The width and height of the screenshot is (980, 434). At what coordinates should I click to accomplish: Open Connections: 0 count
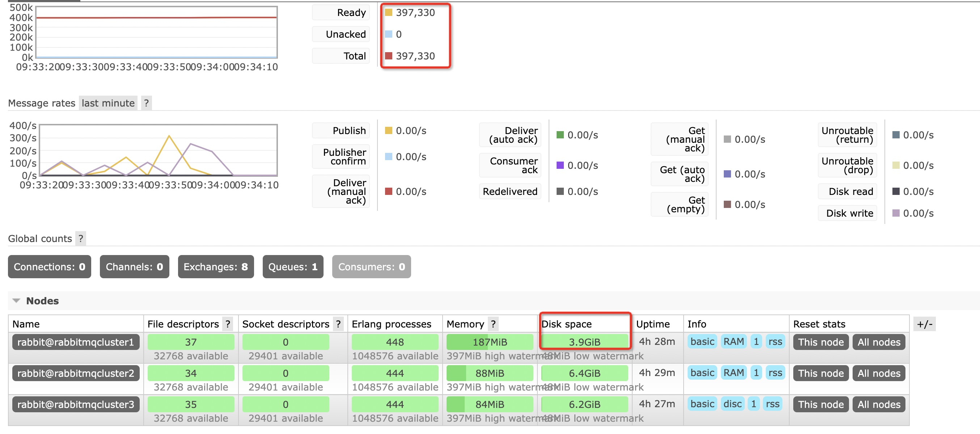click(50, 267)
